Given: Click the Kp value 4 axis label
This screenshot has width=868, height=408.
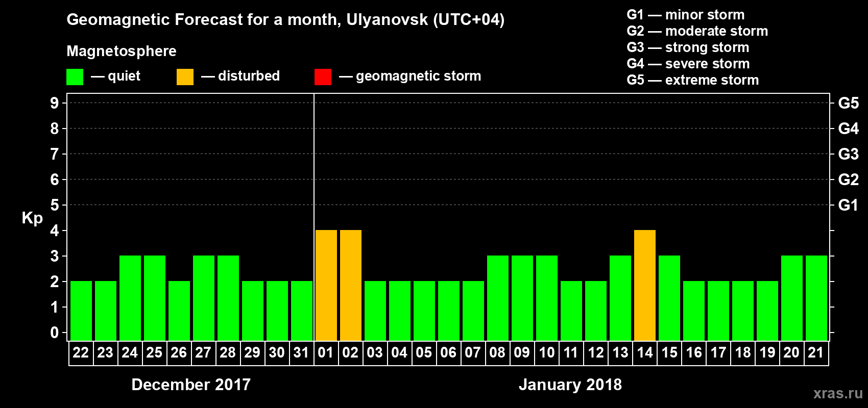Looking at the screenshot, I should click(x=55, y=231).
